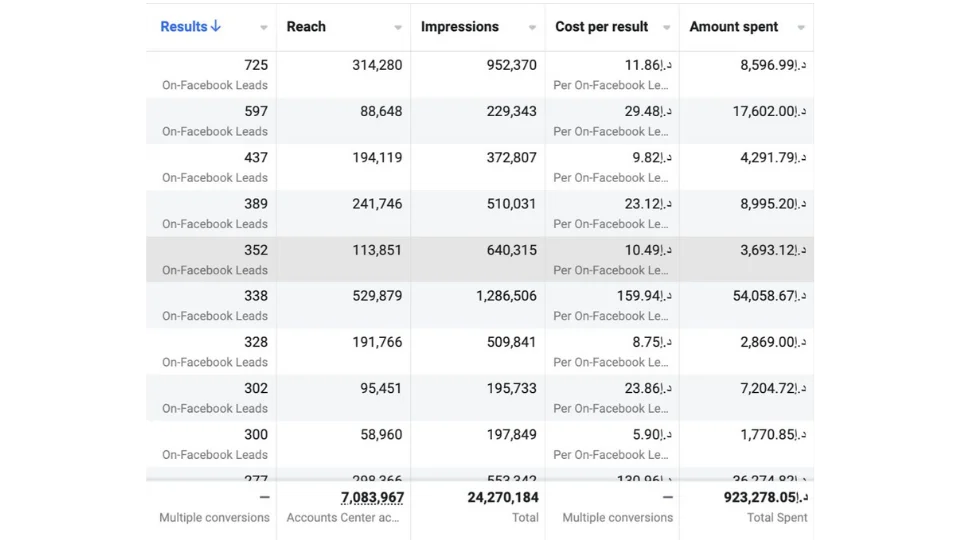Viewport: 960px width, 540px height.
Task: Click the cost per result 23.86
Action: 648,388
